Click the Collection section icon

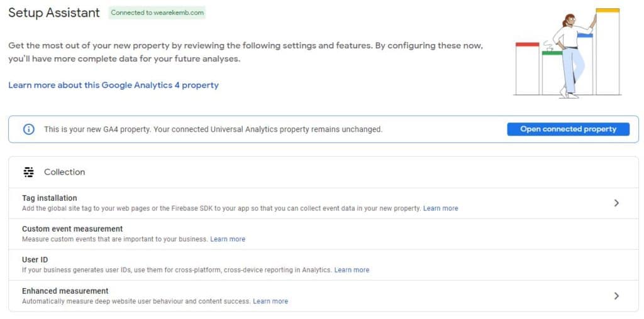pyautogui.click(x=29, y=172)
